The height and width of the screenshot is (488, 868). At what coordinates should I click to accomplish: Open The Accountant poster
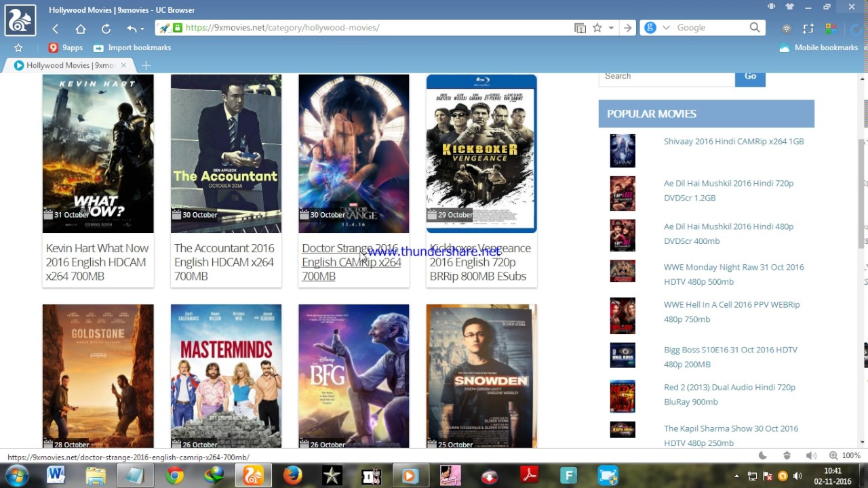click(x=226, y=153)
